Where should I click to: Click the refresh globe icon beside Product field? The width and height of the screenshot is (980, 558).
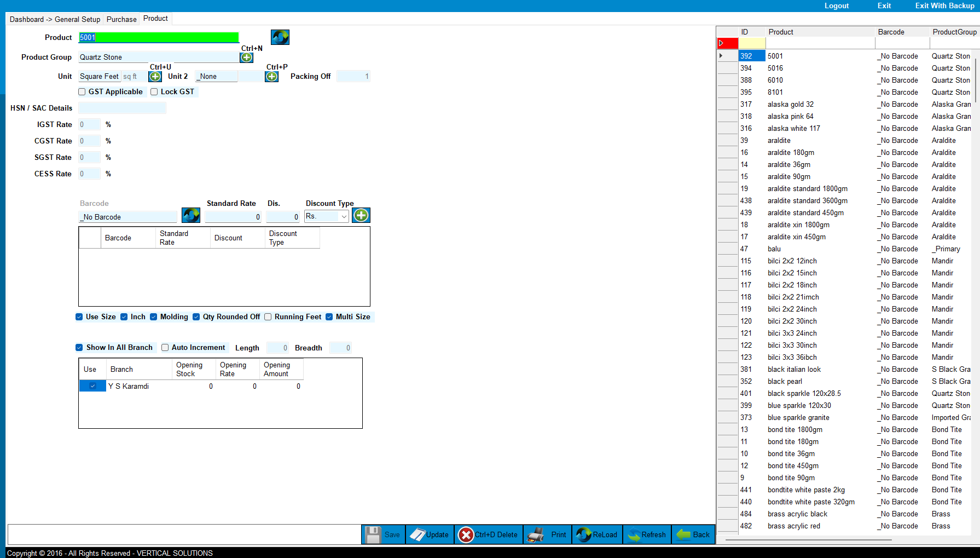coord(280,37)
